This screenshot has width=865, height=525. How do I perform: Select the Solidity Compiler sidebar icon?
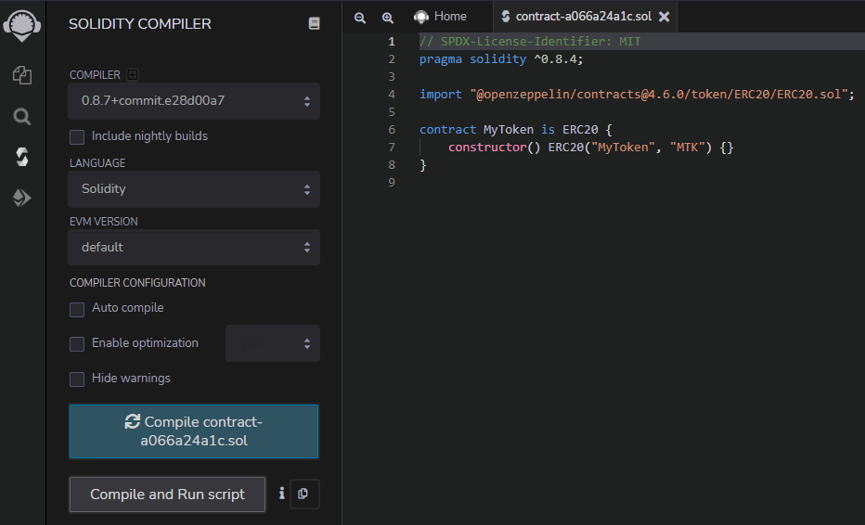(22, 157)
